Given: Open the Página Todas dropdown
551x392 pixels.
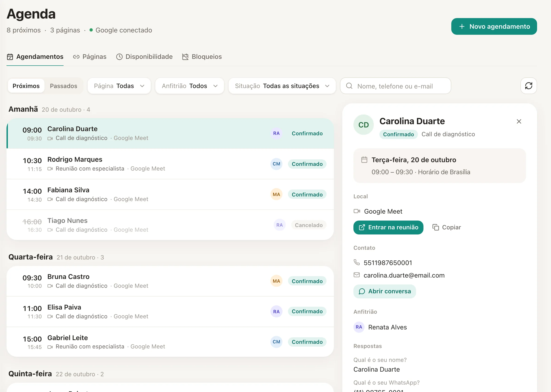Looking at the screenshot, I should (119, 86).
